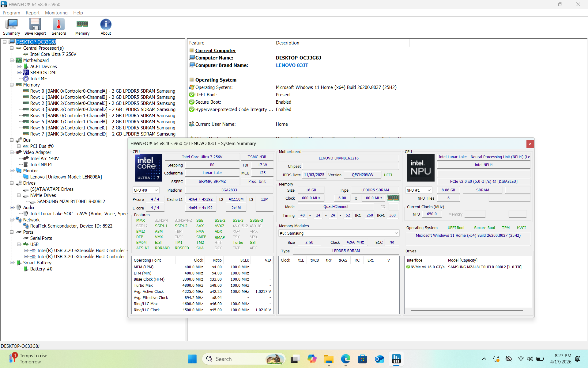The height and width of the screenshot is (368, 588).
Task: Collapse the Central Processor(s) node
Action: (x=12, y=48)
